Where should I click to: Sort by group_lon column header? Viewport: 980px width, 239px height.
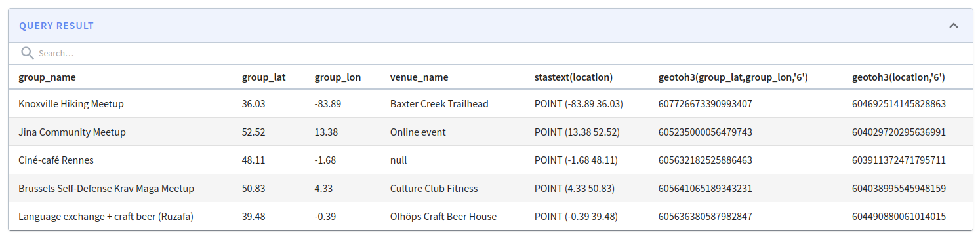[x=337, y=77]
